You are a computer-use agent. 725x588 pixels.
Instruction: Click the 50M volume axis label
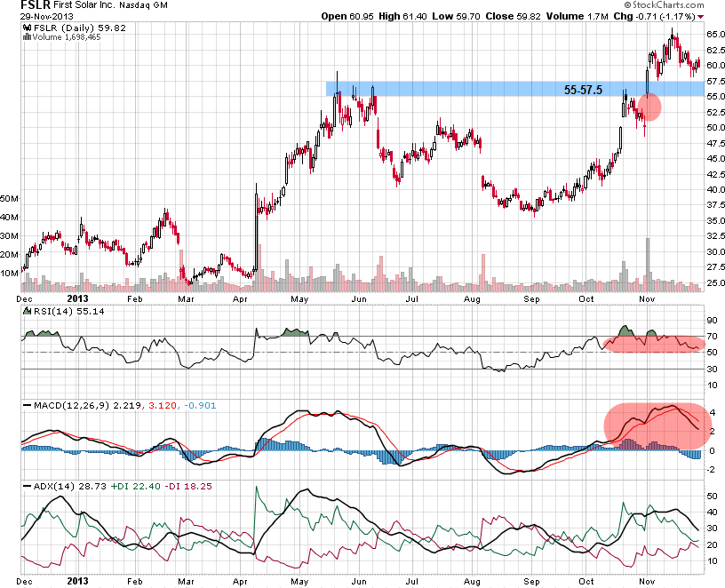9,198
